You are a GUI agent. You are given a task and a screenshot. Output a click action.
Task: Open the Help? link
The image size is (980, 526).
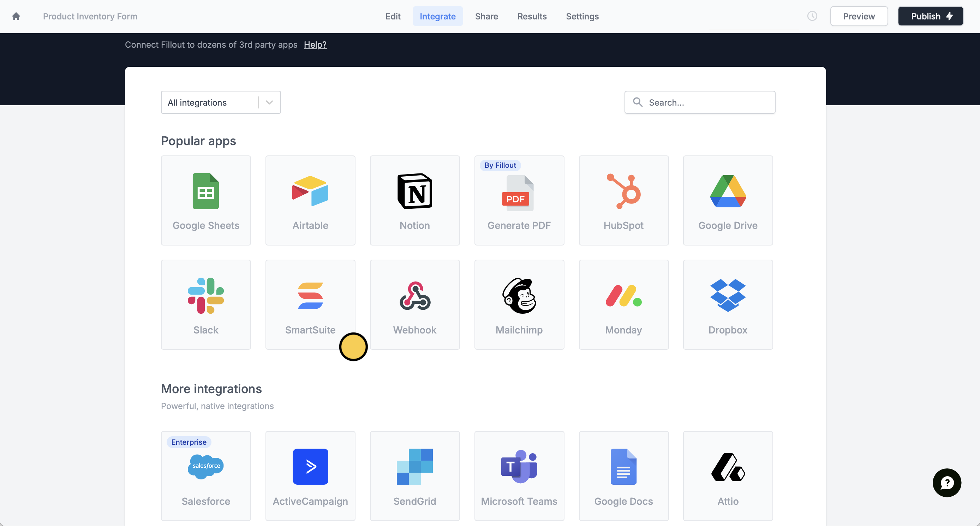(315, 45)
